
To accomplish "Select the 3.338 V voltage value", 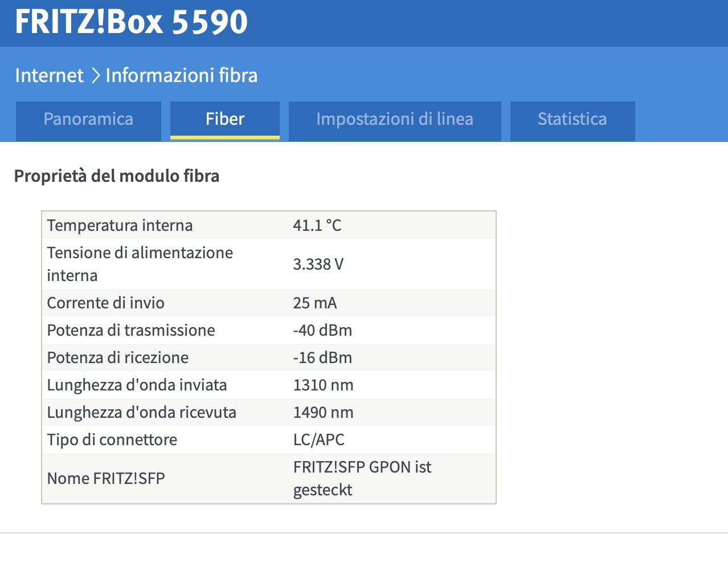I will 318,264.
